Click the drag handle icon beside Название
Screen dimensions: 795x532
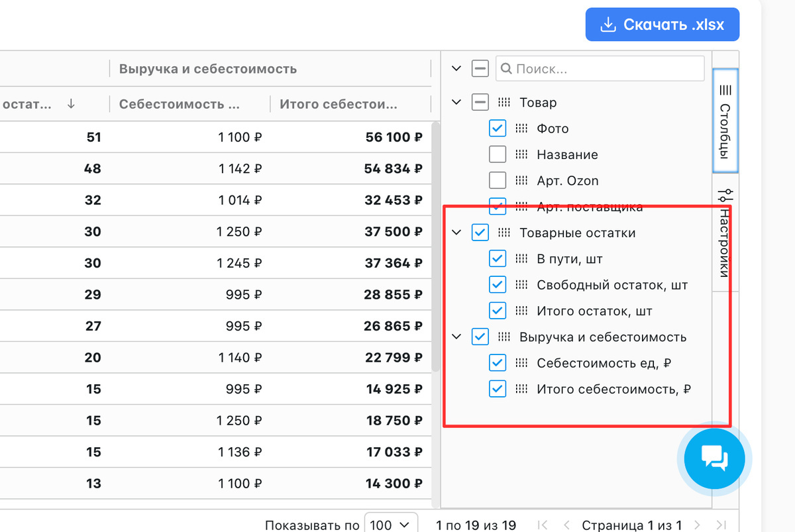pyautogui.click(x=521, y=154)
